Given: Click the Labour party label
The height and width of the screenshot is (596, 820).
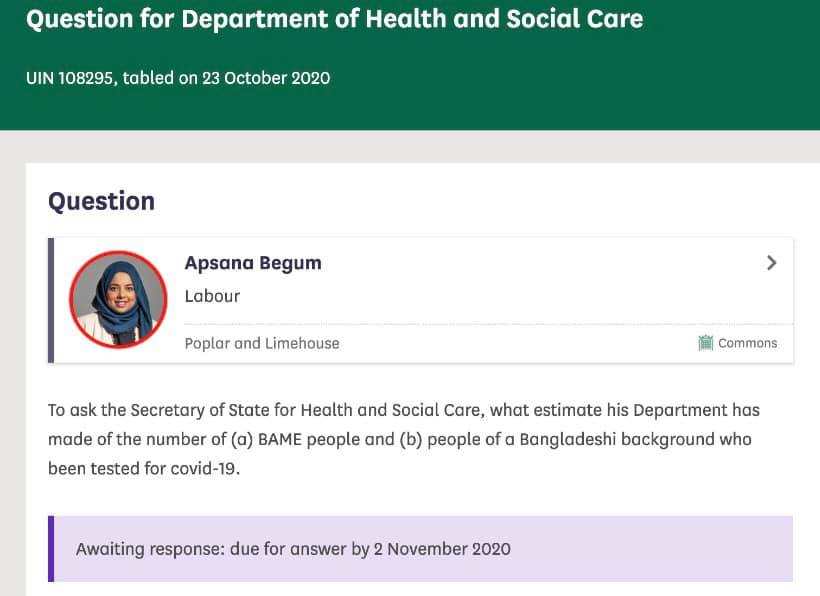Looking at the screenshot, I should pos(212,296).
